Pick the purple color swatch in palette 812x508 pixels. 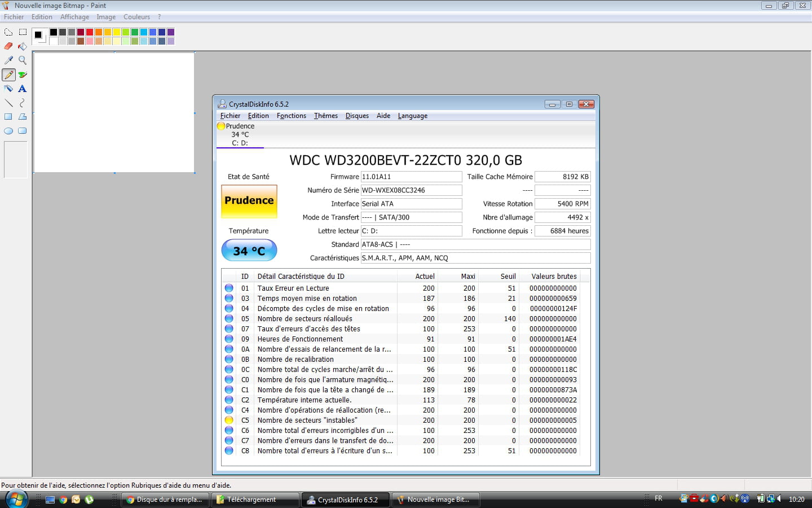coord(170,32)
